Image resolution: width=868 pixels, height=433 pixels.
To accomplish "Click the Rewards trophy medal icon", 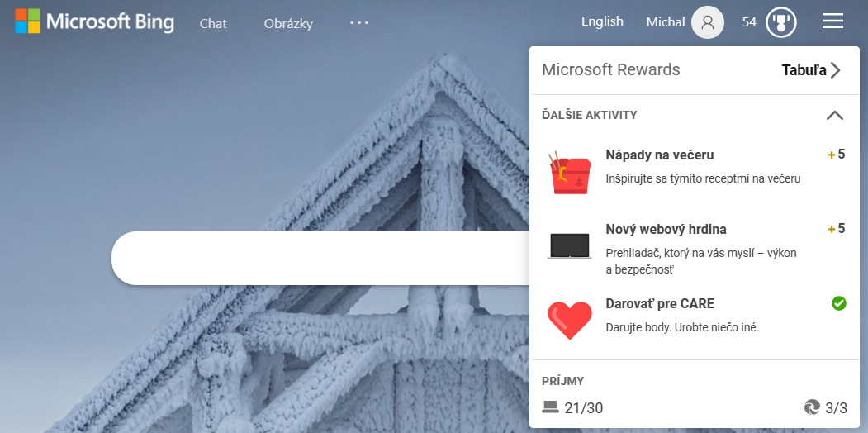I will click(780, 22).
